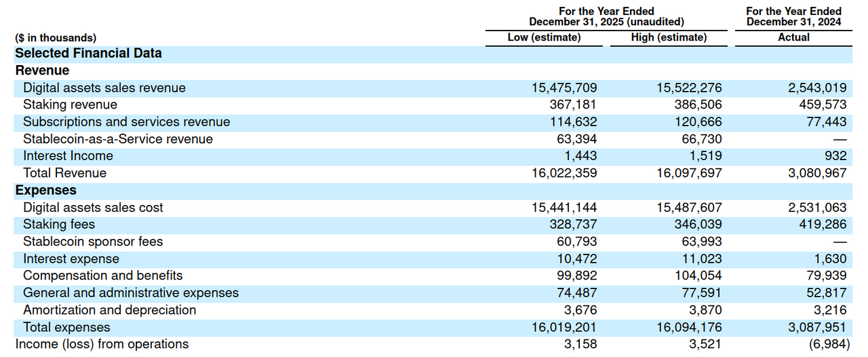The image size is (868, 357).
Task: Select the Stablecoin sponsor fees label
Action: [93, 242]
